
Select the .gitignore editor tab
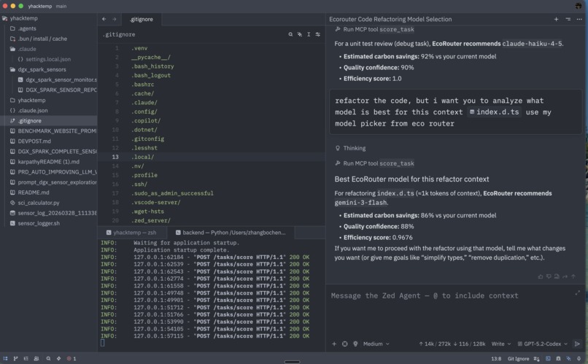pyautogui.click(x=142, y=19)
